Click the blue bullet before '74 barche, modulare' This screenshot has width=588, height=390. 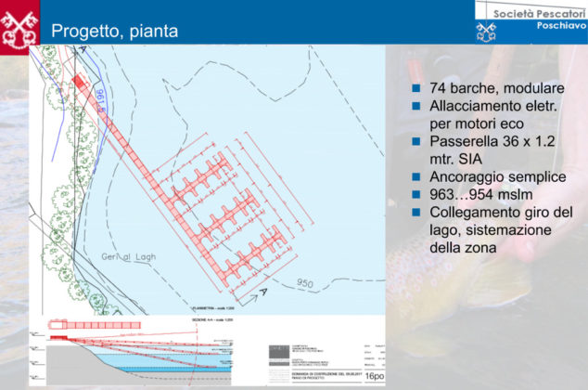[x=416, y=88]
